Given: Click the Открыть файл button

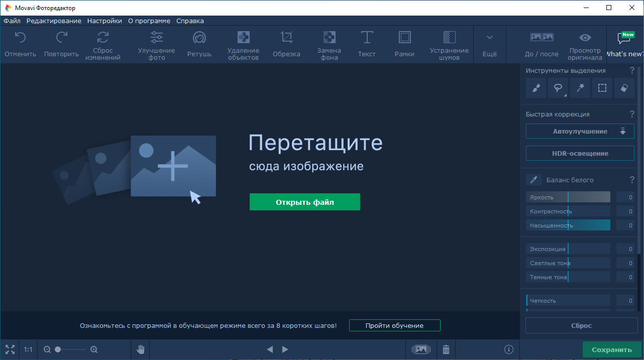Looking at the screenshot, I should (304, 202).
